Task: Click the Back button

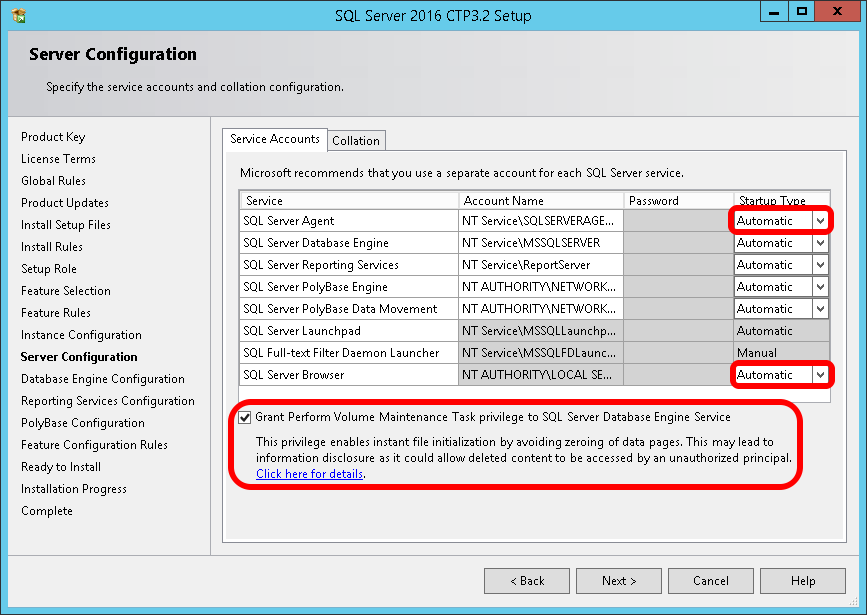Action: (x=527, y=581)
